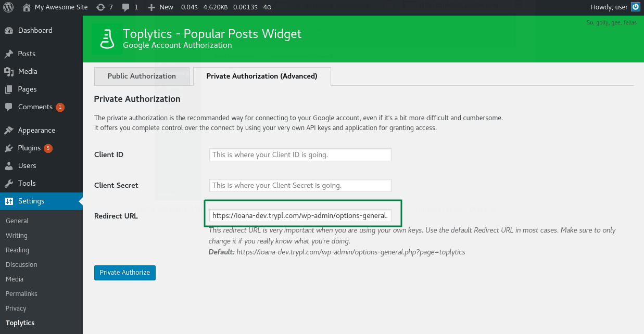Open the comments bubble icon in admin bar

[125, 7]
